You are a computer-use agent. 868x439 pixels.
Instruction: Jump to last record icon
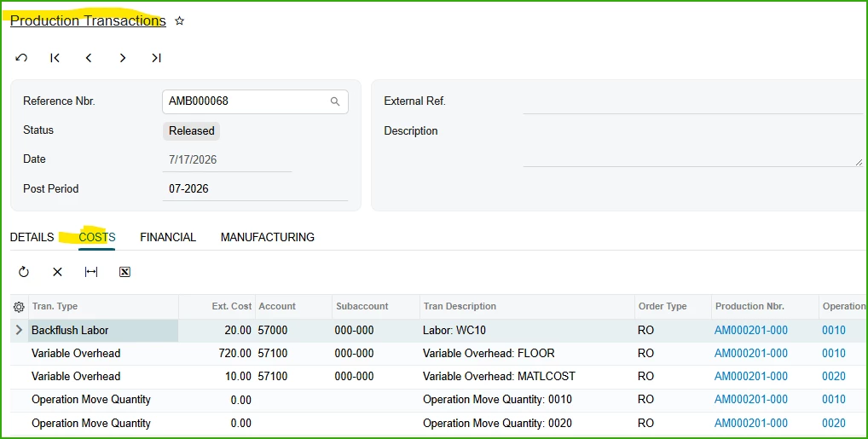[156, 58]
